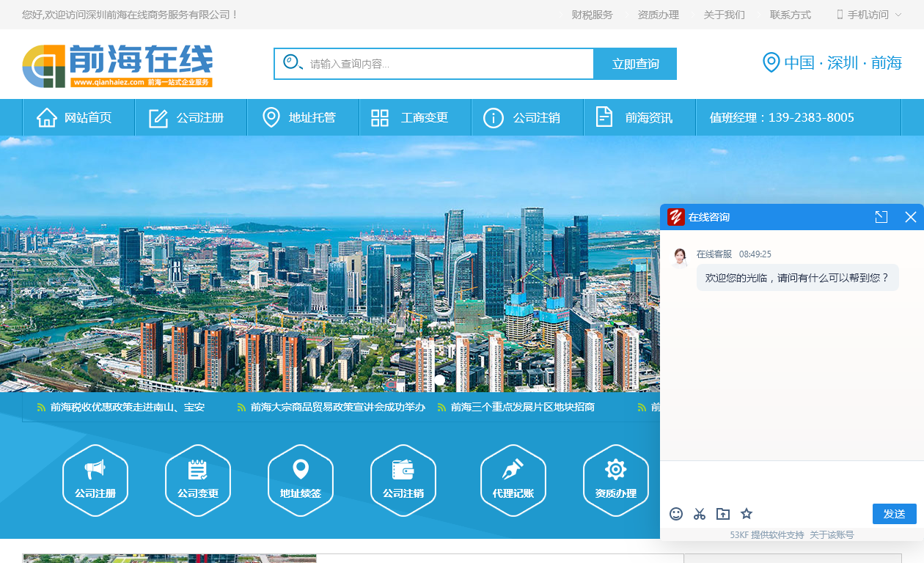
Task: Open the 财税服务 top link
Action: click(592, 15)
